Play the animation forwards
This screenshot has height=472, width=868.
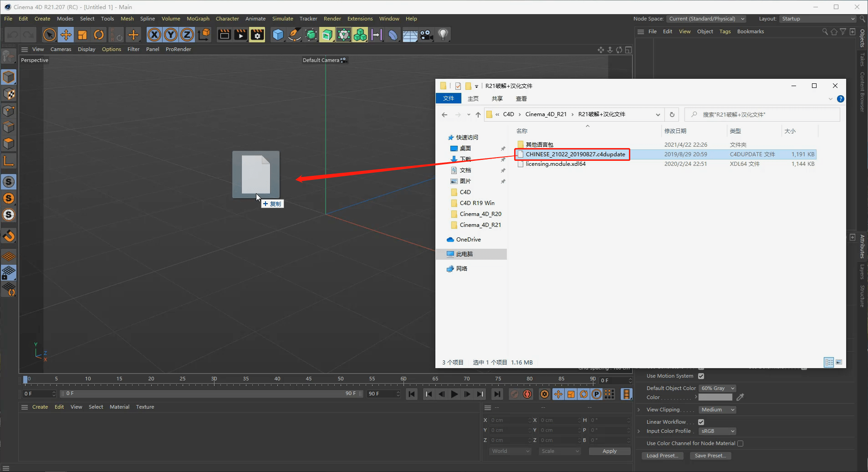point(454,394)
